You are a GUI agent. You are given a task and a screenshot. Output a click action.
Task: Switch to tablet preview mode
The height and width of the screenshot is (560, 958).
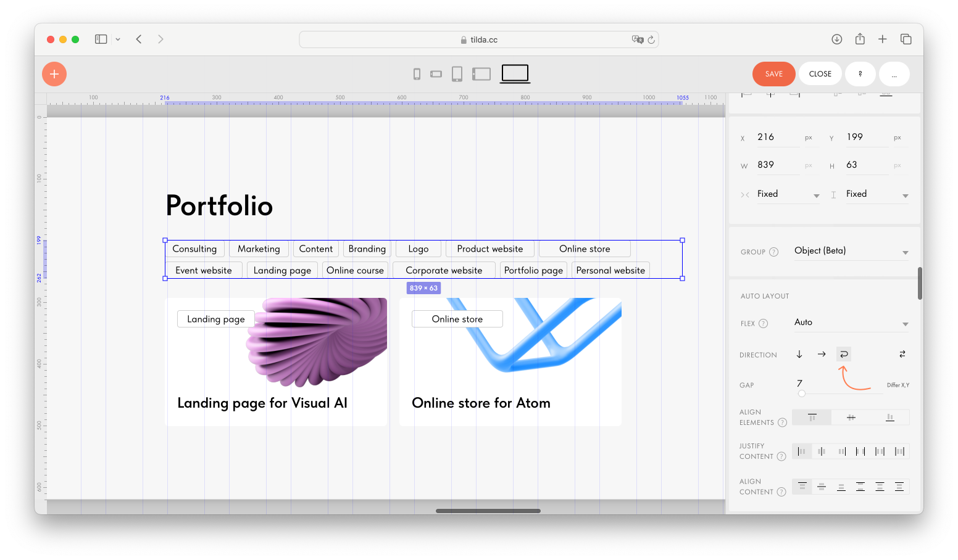coord(457,73)
